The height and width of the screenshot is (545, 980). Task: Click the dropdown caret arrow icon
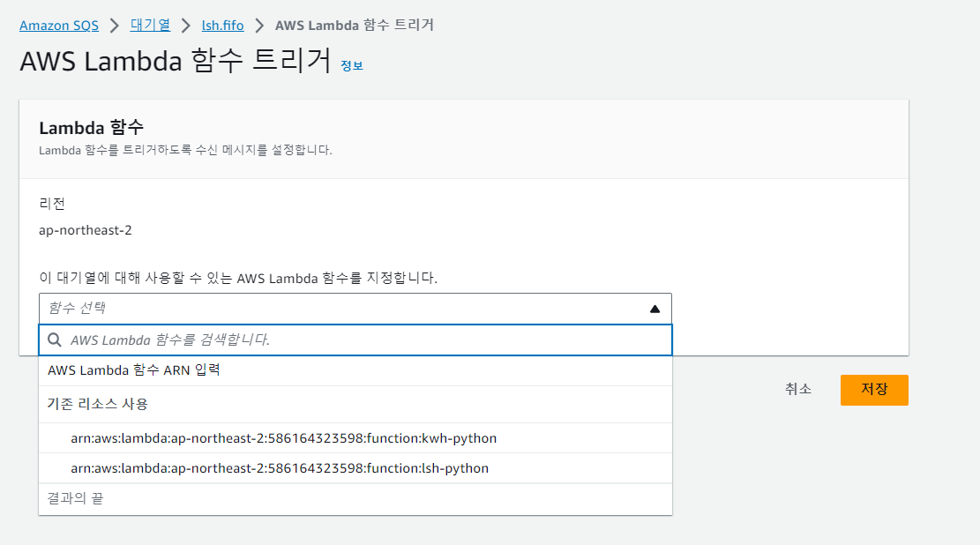[x=655, y=309]
